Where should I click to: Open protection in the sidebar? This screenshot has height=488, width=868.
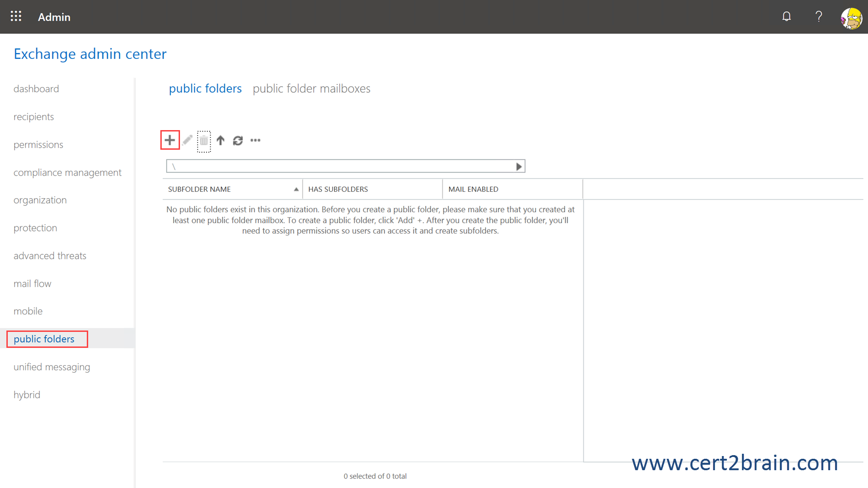click(x=35, y=228)
